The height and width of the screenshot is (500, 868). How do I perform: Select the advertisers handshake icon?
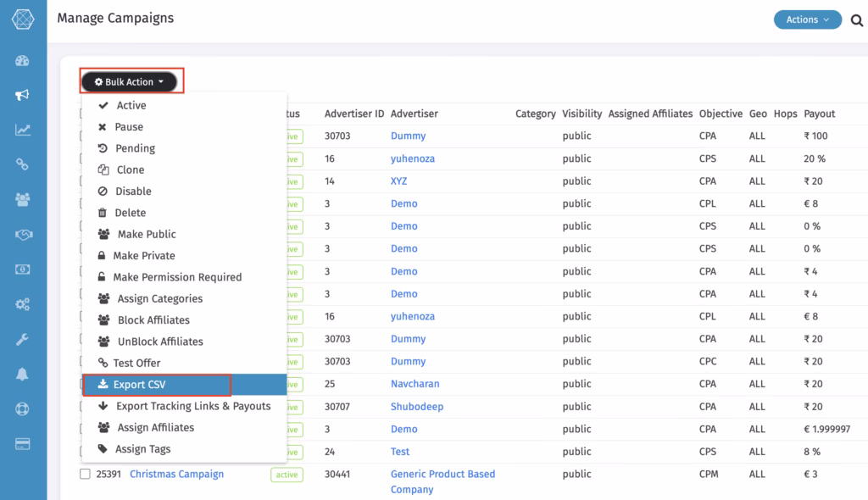(24, 235)
